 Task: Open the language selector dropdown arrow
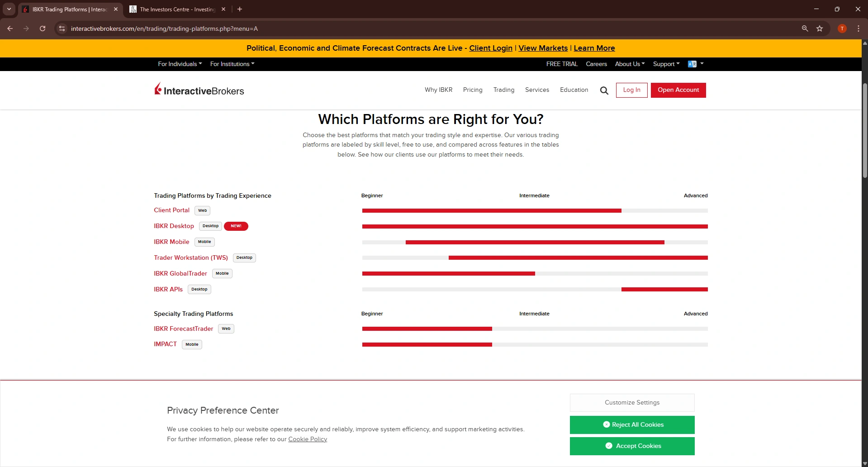click(x=702, y=64)
